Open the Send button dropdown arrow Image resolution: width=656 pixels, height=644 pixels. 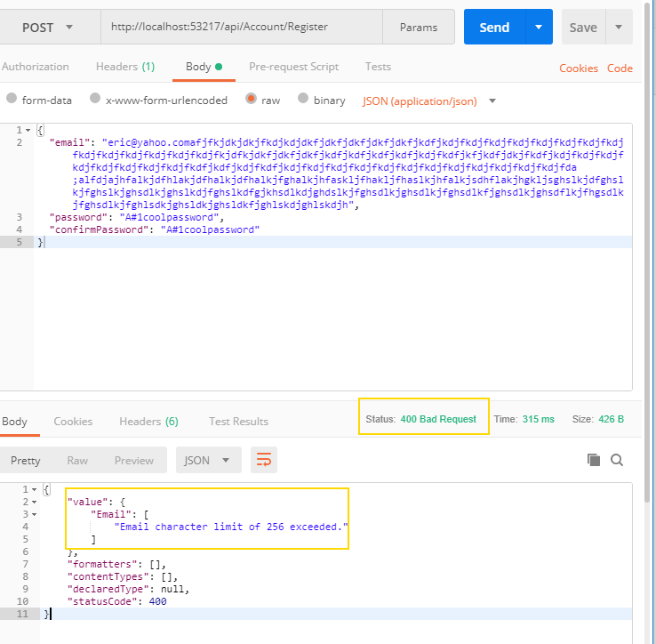pyautogui.click(x=538, y=28)
